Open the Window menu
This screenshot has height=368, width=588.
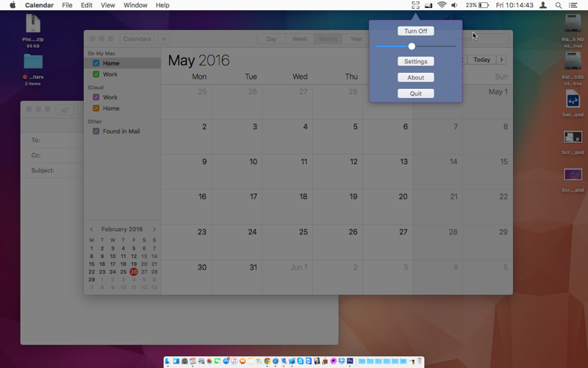135,5
